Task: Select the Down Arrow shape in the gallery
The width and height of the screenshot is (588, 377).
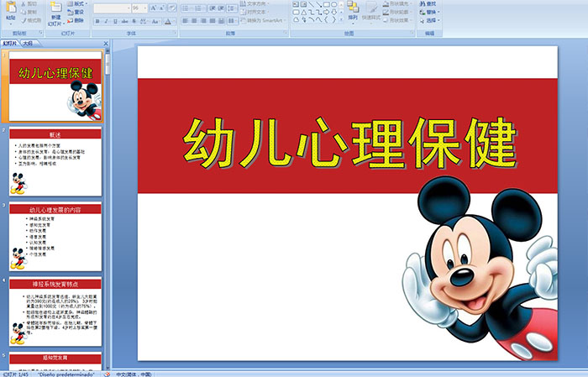Action: tap(333, 12)
